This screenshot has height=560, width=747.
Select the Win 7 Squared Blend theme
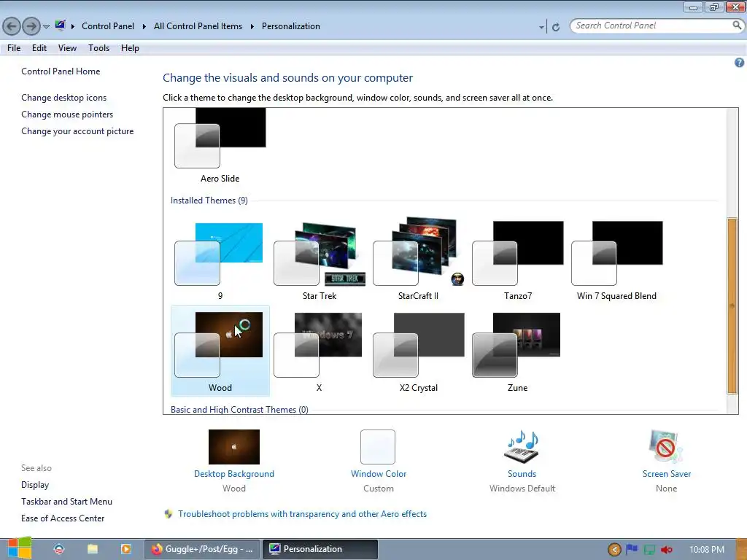616,260
